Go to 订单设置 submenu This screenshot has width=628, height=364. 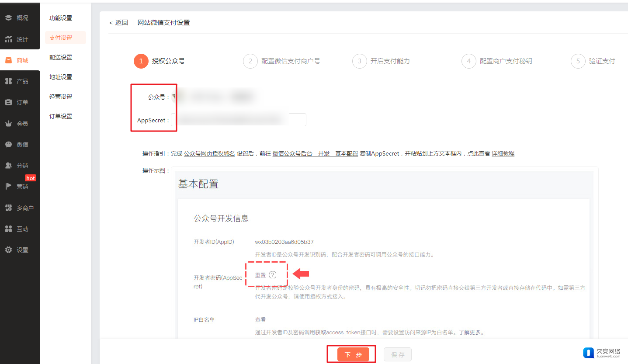61,116
